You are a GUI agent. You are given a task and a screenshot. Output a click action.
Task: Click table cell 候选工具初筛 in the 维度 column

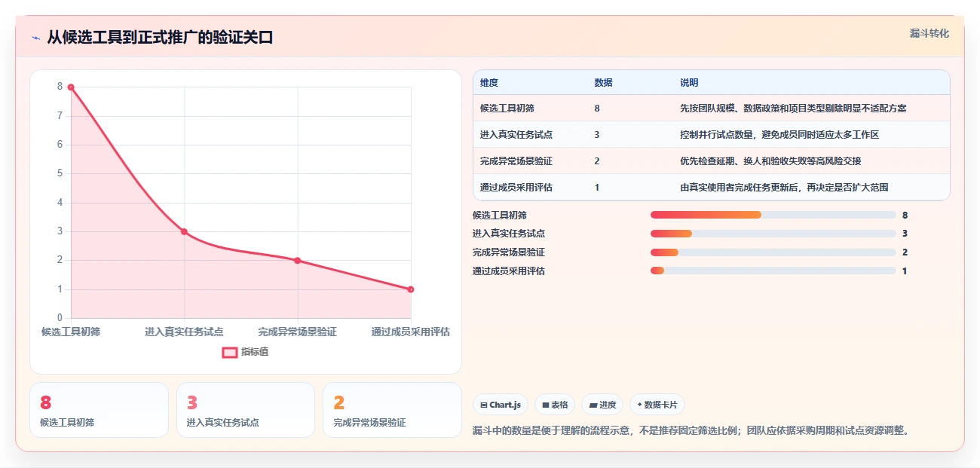pos(507,109)
